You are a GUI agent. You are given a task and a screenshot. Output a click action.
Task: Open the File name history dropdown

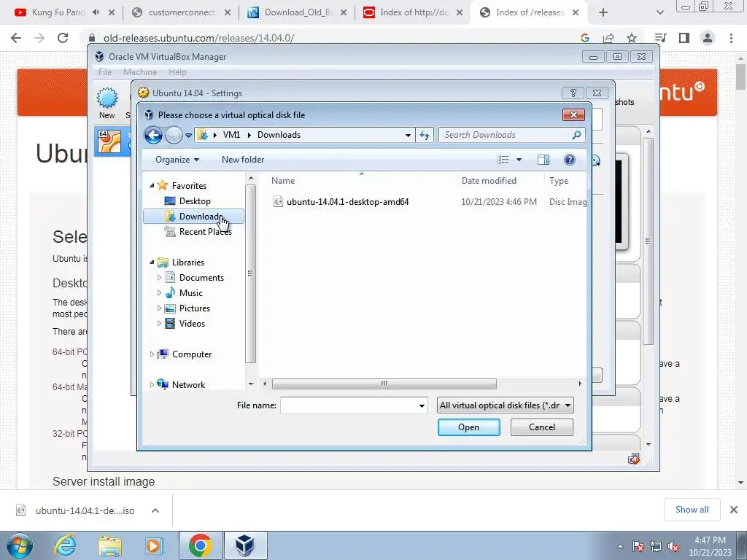(422, 405)
